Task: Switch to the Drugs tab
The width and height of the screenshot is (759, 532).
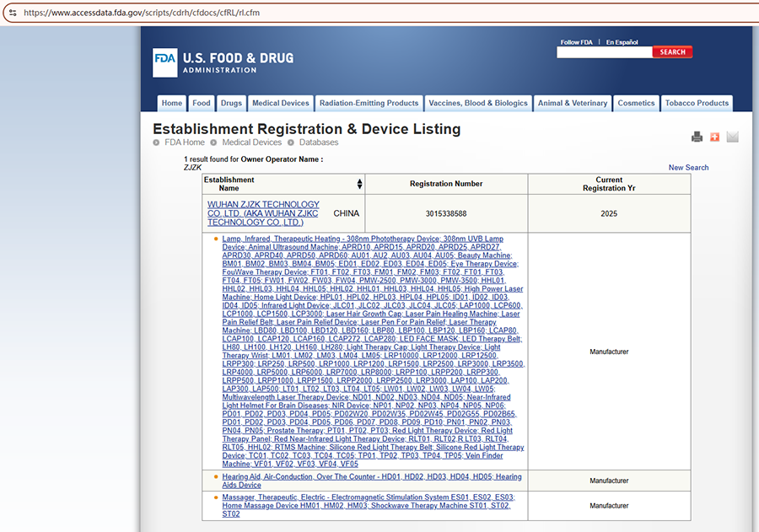Action: click(x=231, y=104)
